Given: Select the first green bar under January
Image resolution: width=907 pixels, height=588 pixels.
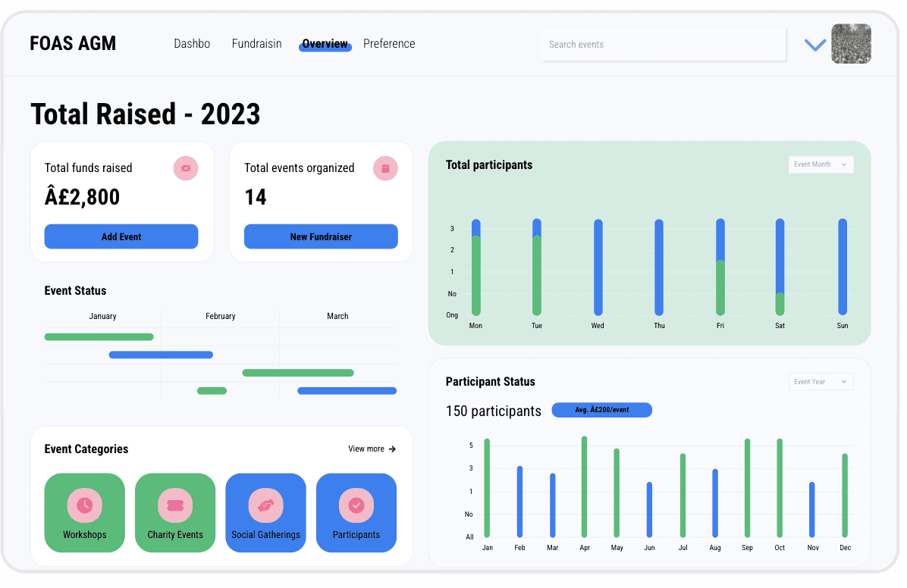Looking at the screenshot, I should click(99, 337).
